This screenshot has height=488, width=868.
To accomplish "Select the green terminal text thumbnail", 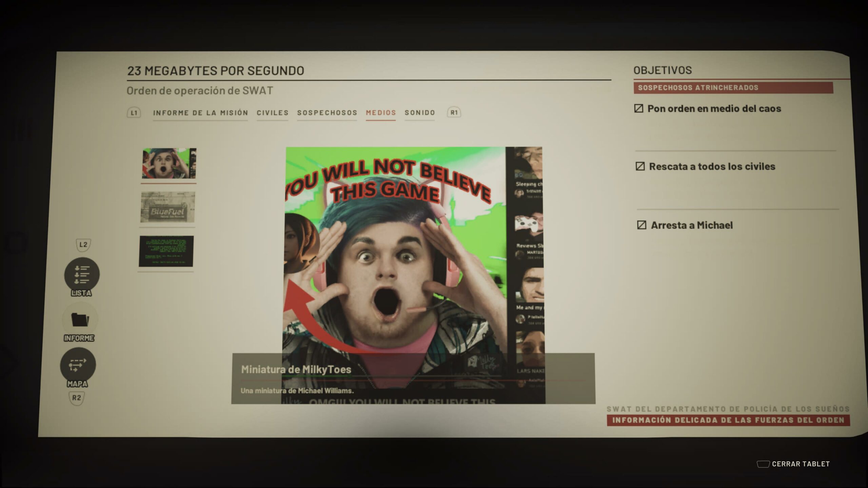I will pos(166,251).
